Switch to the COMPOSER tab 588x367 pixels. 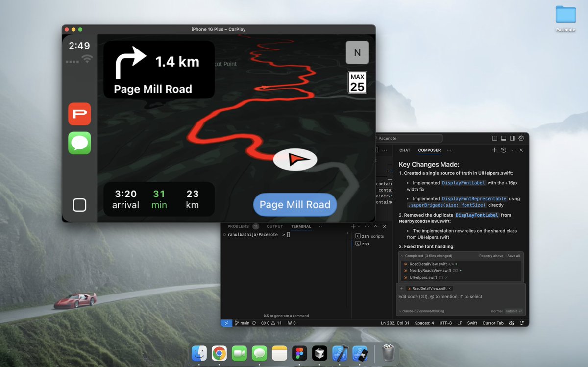point(429,150)
